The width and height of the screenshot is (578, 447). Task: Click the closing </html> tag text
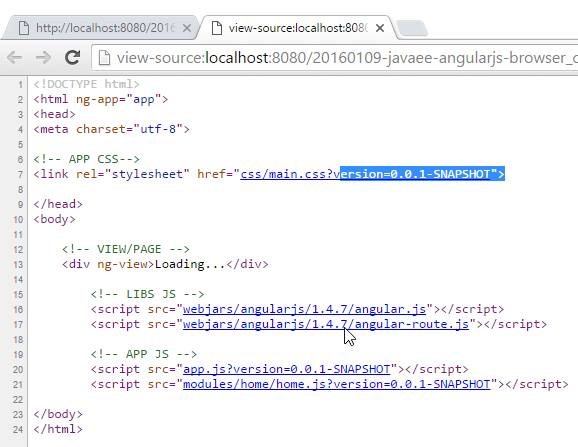click(58, 429)
